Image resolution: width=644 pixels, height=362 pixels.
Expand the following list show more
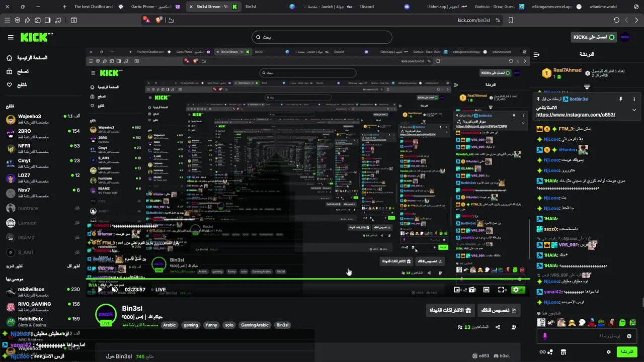[14, 266]
